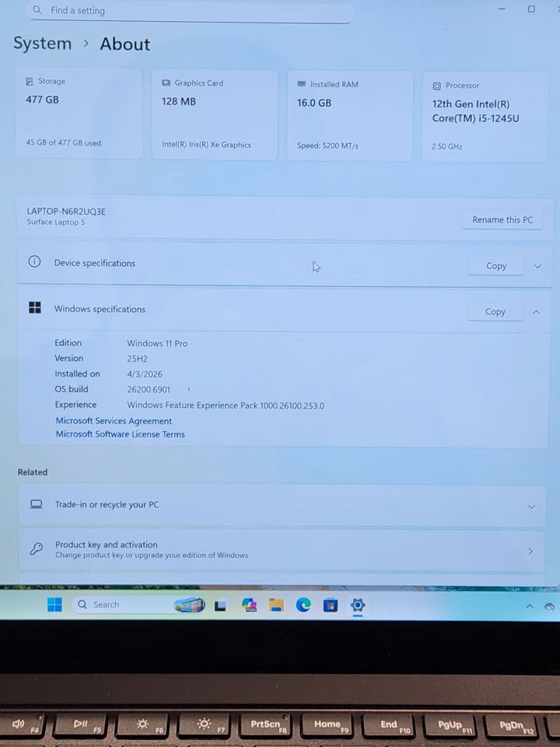Focus the Find a setting search field

(x=191, y=11)
